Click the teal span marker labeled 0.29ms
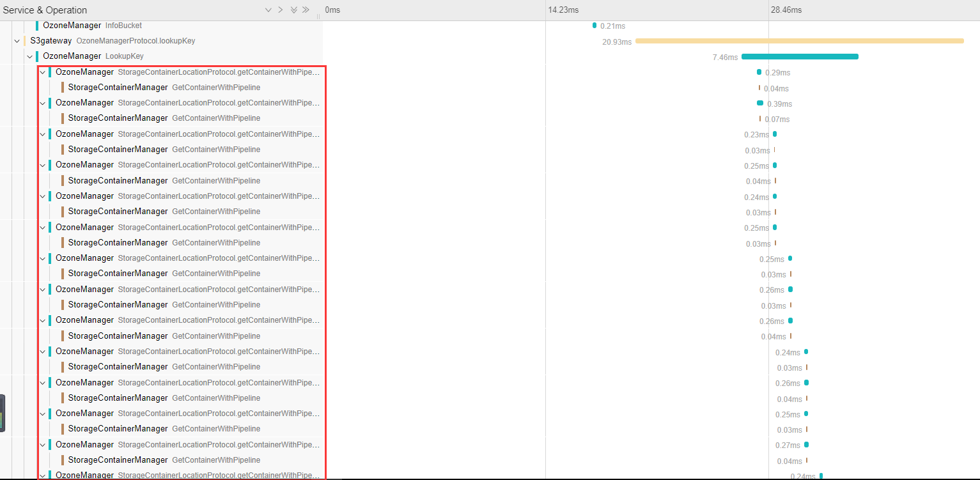980x480 pixels. point(759,72)
